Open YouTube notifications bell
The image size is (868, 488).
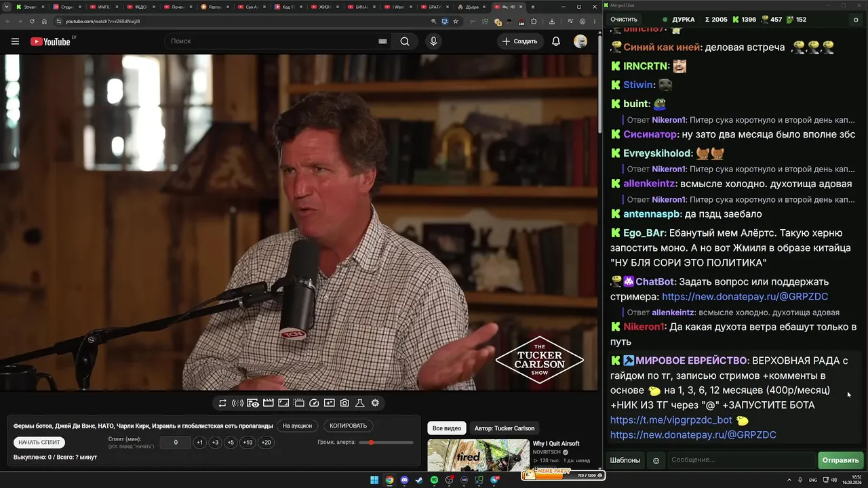pos(556,41)
